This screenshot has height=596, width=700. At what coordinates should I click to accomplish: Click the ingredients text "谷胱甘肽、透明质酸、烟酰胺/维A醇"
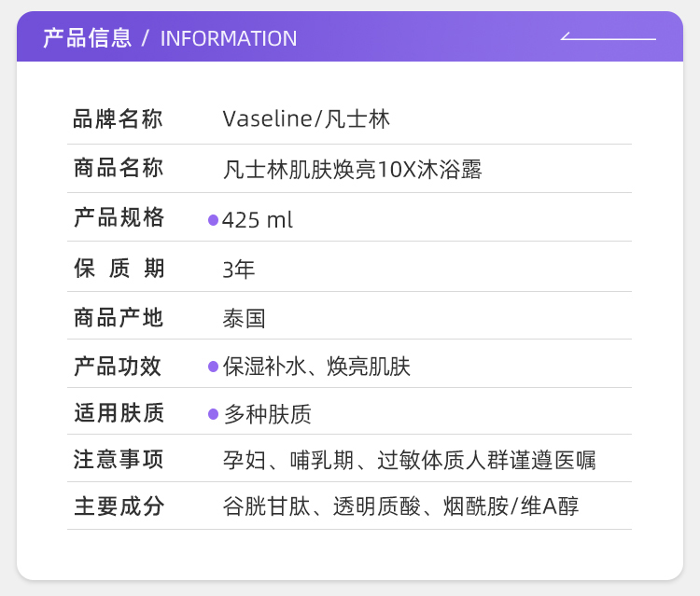click(x=401, y=506)
